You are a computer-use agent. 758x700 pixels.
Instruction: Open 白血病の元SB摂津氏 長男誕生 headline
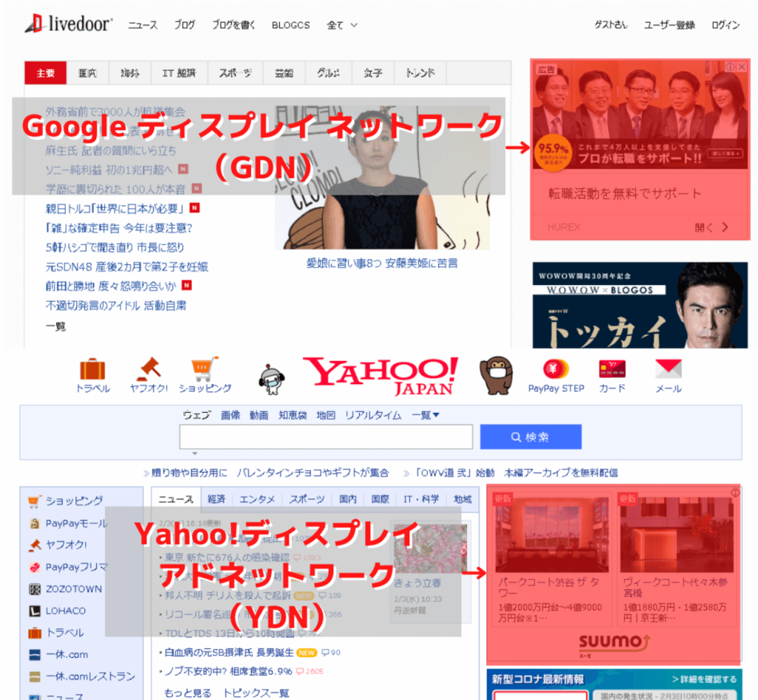[229, 652]
